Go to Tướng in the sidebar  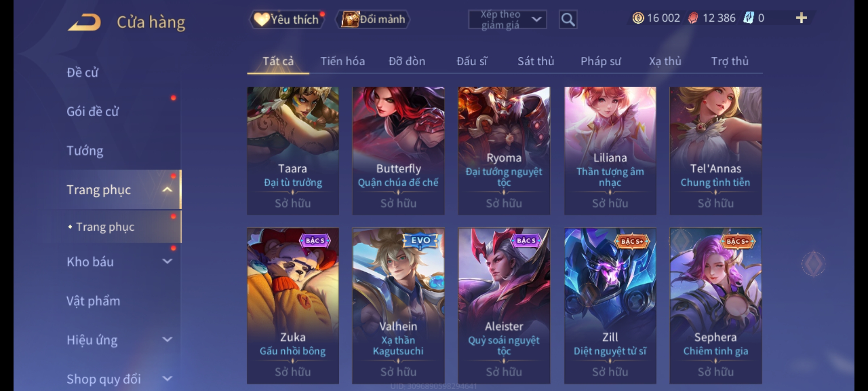click(85, 151)
